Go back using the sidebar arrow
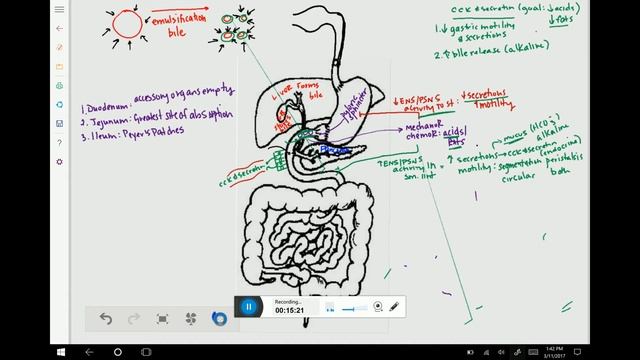This screenshot has height=360, width=640. pyautogui.click(x=60, y=29)
